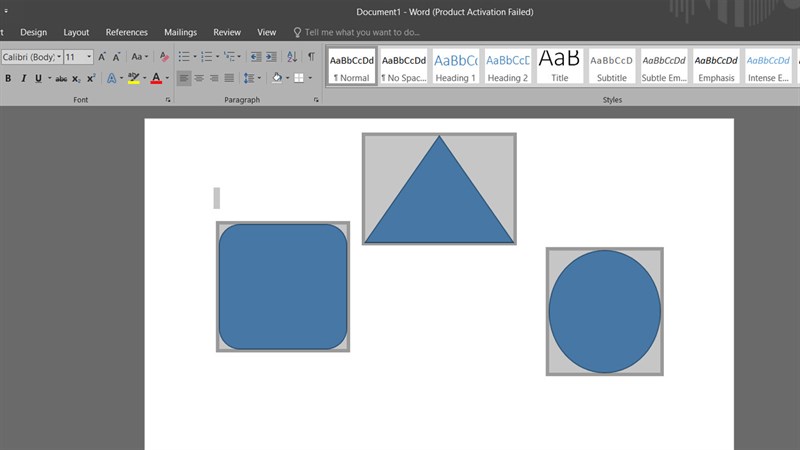Show paragraph marks with the pilcrow icon
Viewport: 800px width, 450px height.
click(x=311, y=57)
